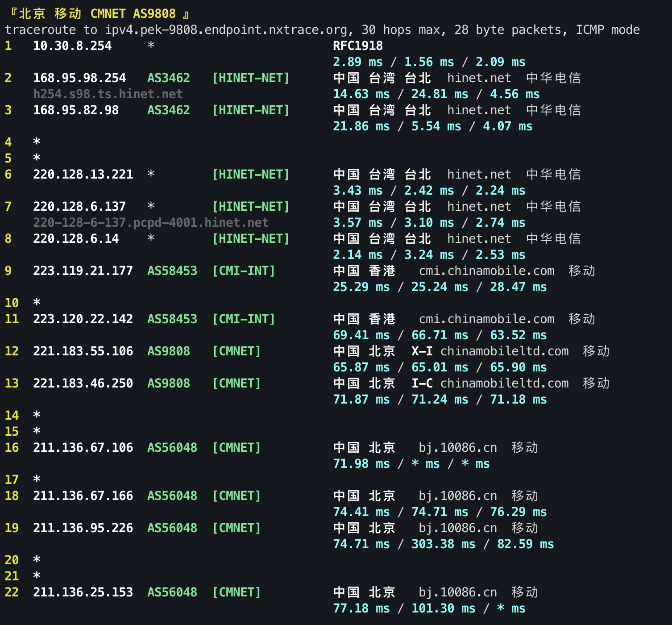
Task: Click IP 220.128.6.14 on hop 8
Action: point(76,239)
